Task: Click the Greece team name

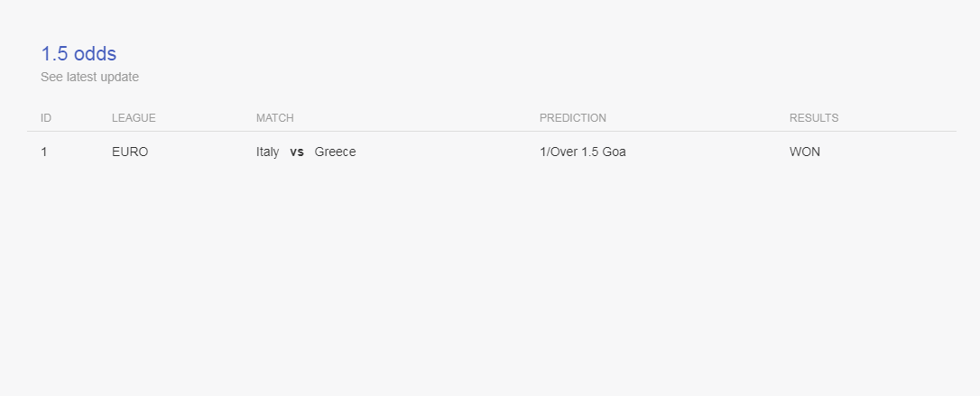Action: (x=335, y=152)
